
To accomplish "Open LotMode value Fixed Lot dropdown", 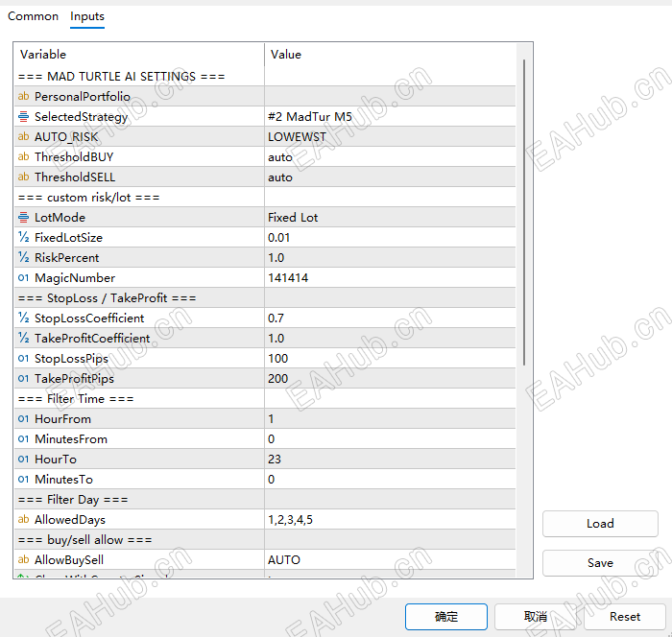I will coord(390,217).
